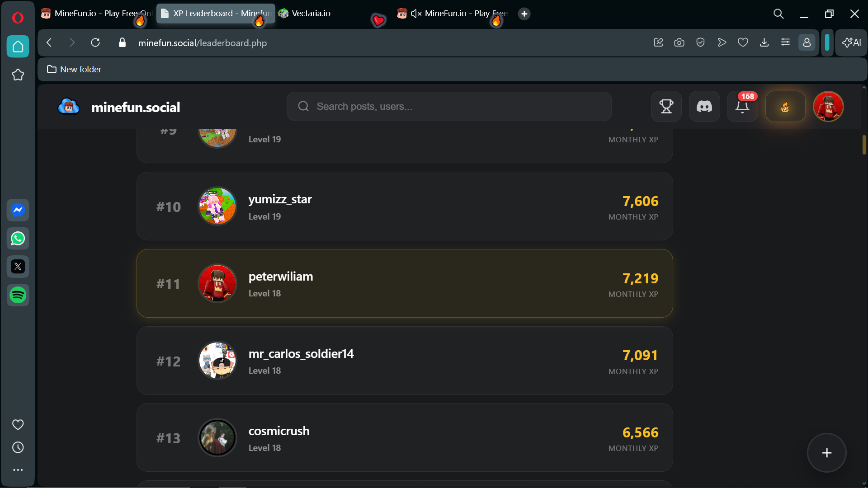Click the Opera snapshot camera icon
Image resolution: width=868 pixels, height=488 pixels.
[679, 42]
